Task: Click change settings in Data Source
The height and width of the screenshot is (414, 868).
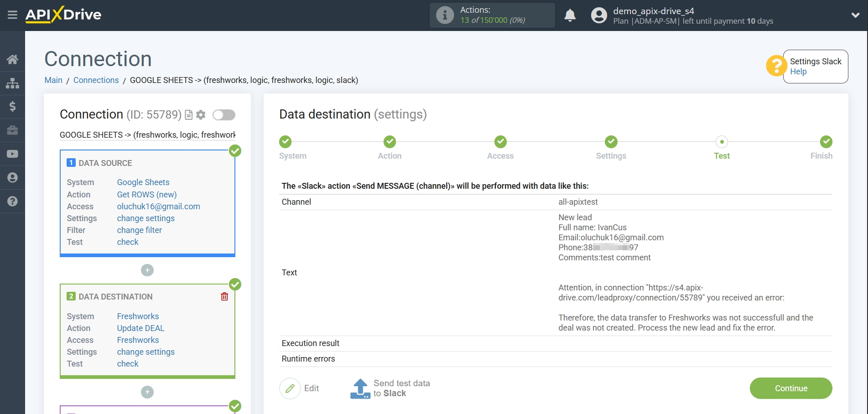Action: pyautogui.click(x=146, y=218)
